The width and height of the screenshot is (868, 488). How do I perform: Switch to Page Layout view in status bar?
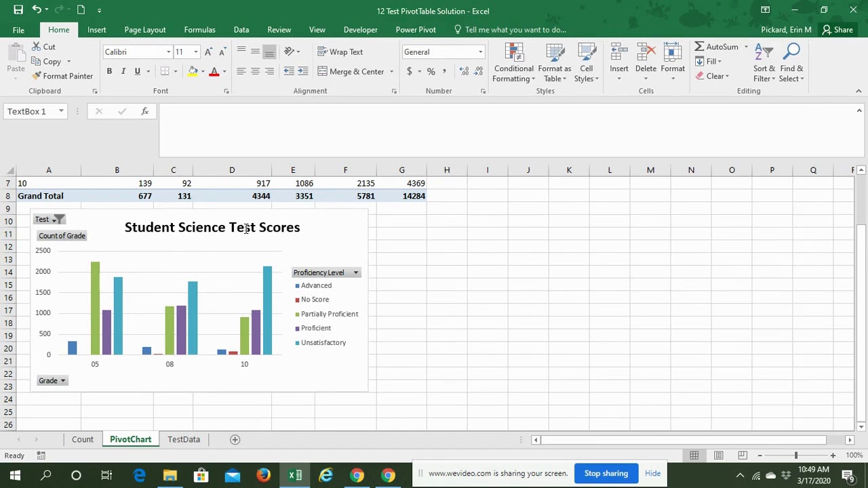coord(718,455)
